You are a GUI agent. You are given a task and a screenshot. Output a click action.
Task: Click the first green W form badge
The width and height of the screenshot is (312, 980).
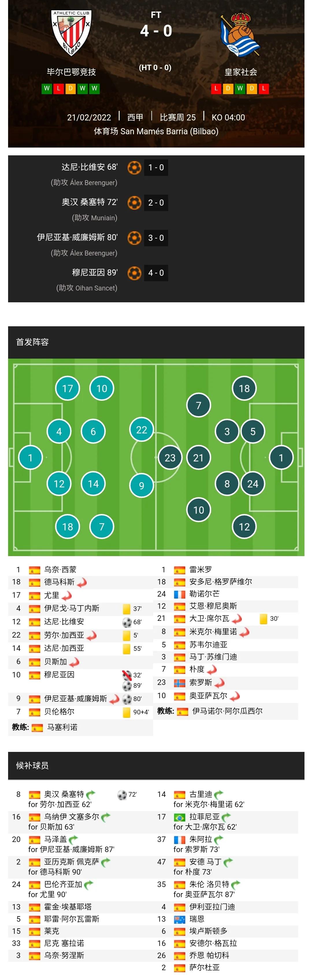coord(47,89)
